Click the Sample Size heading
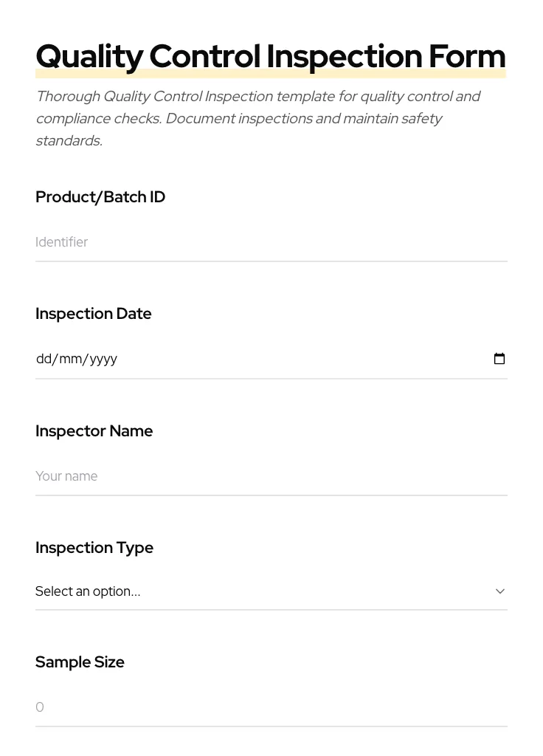 click(x=80, y=661)
